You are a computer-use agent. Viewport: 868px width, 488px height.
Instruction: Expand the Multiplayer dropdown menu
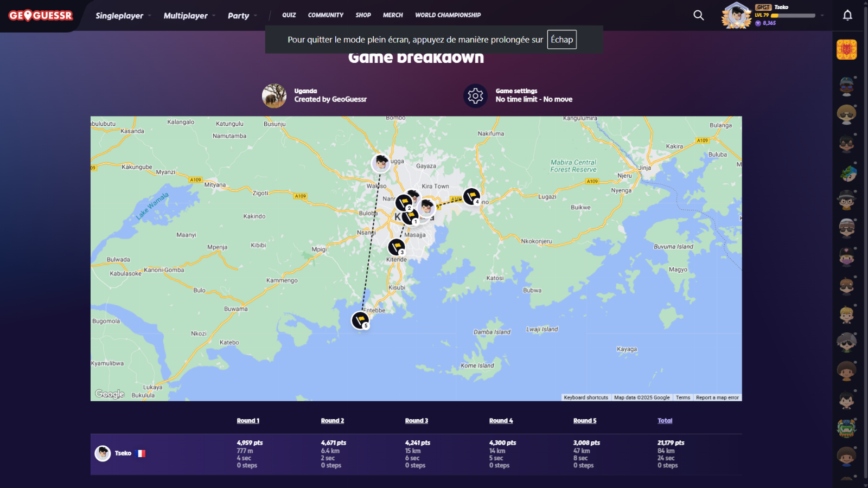189,16
